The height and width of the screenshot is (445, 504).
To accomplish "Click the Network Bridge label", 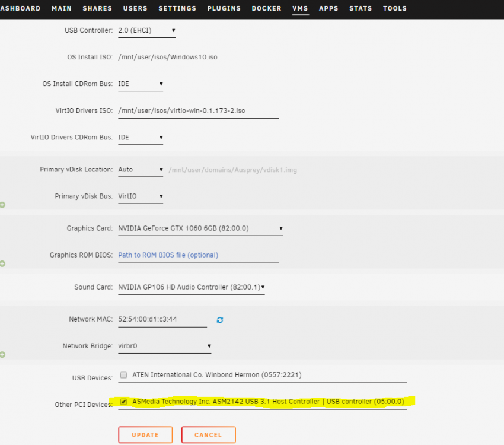I will (87, 346).
